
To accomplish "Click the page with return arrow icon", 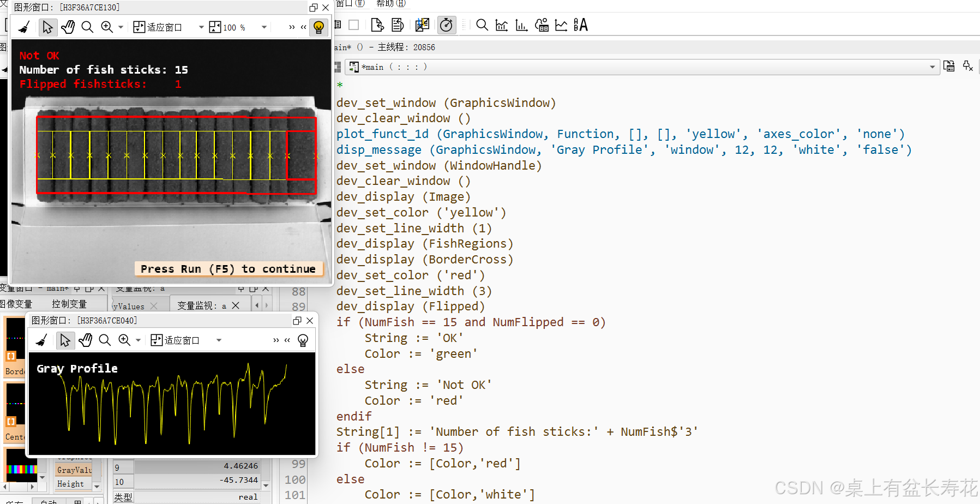I will point(377,25).
